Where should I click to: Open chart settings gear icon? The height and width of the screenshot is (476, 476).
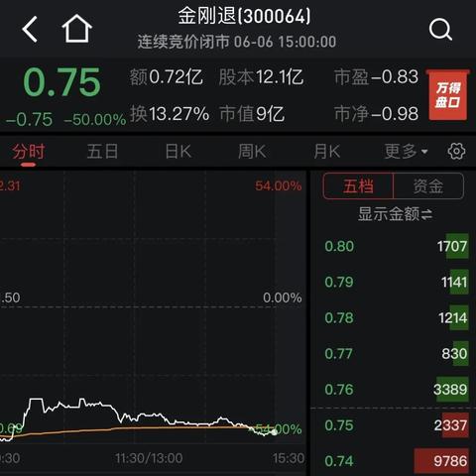coord(456,152)
